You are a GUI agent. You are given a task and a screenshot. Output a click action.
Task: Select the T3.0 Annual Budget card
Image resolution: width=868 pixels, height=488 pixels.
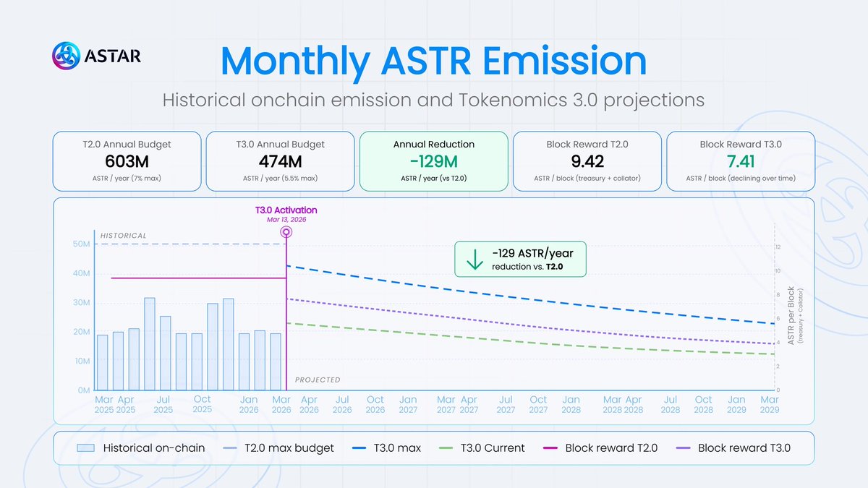point(281,160)
